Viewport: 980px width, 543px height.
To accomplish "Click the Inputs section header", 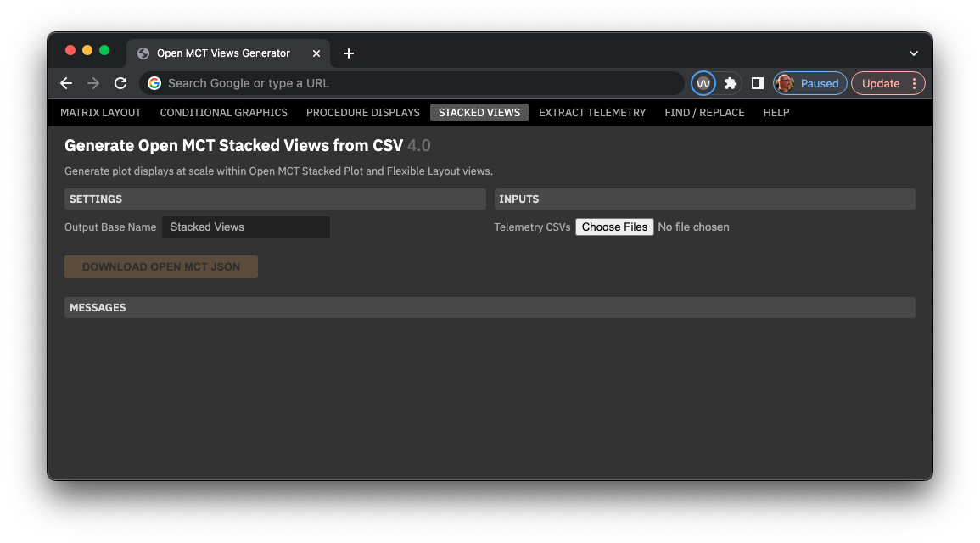I will [x=705, y=199].
